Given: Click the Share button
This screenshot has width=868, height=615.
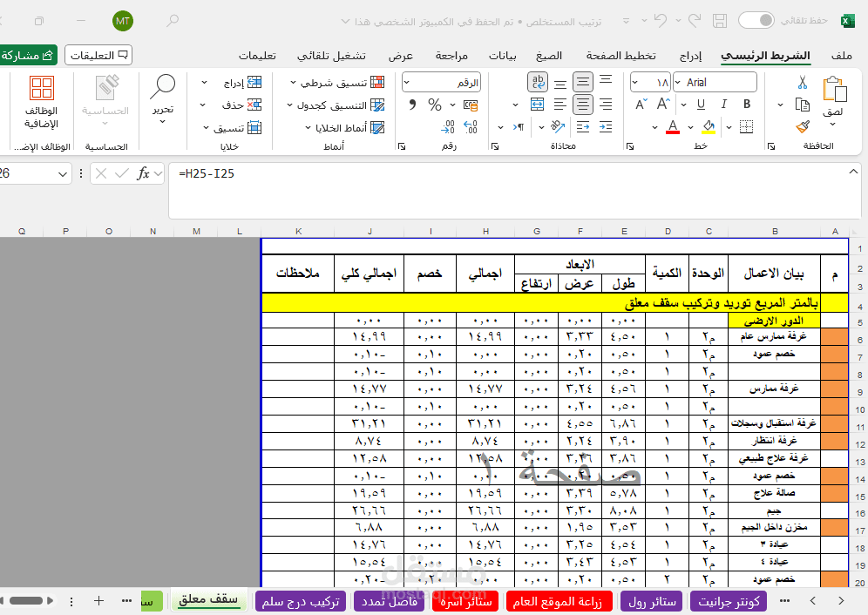Looking at the screenshot, I should tap(27, 56).
